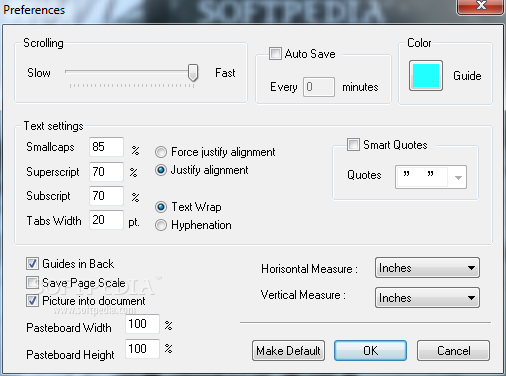Click into the Tabs Width field

[106, 220]
